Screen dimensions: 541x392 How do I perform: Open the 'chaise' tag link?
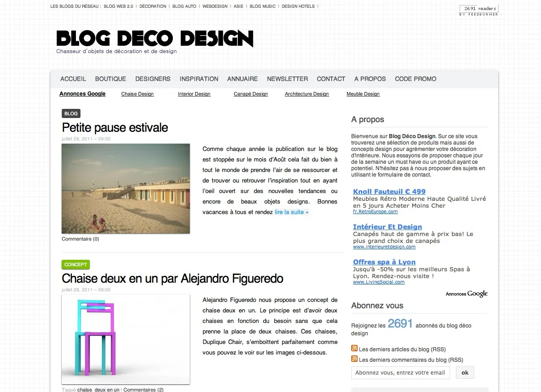pyautogui.click(x=85, y=390)
